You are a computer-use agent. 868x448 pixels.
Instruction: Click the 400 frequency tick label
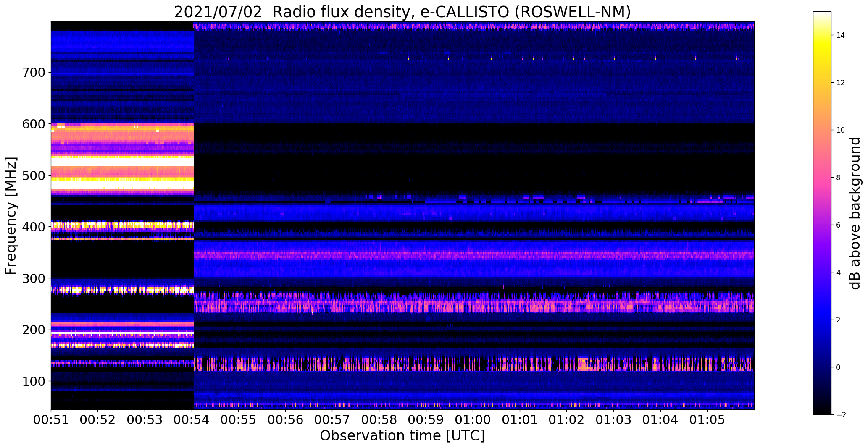33,227
